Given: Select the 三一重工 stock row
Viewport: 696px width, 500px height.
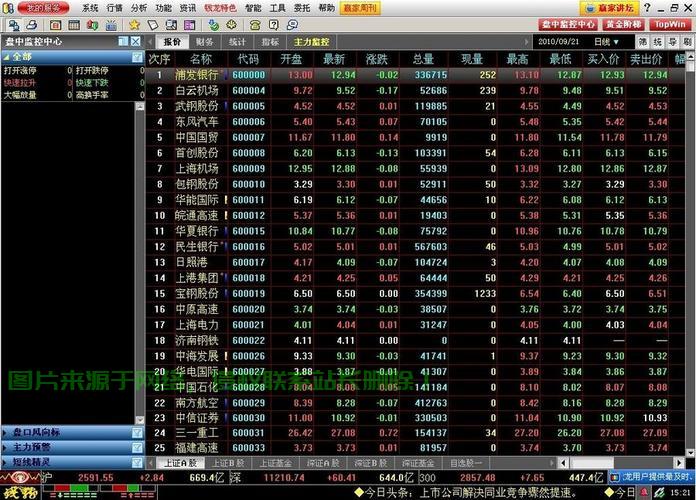Looking at the screenshot, I should click(x=415, y=433).
